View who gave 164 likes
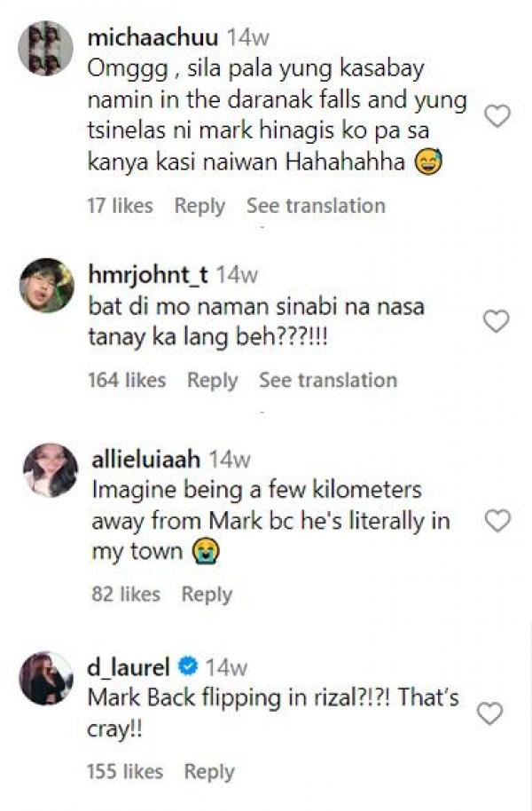This screenshot has height=811, width=532. [x=127, y=380]
